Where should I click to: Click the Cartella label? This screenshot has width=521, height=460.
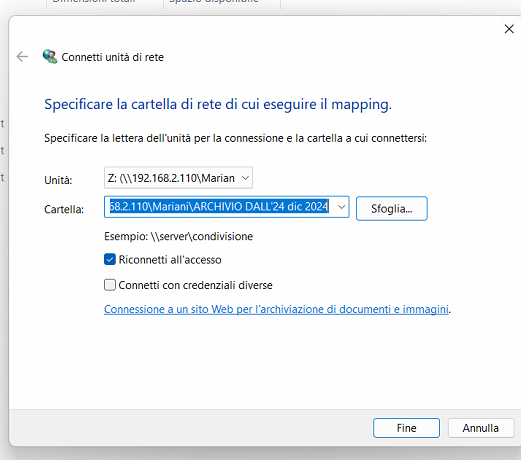(x=64, y=209)
